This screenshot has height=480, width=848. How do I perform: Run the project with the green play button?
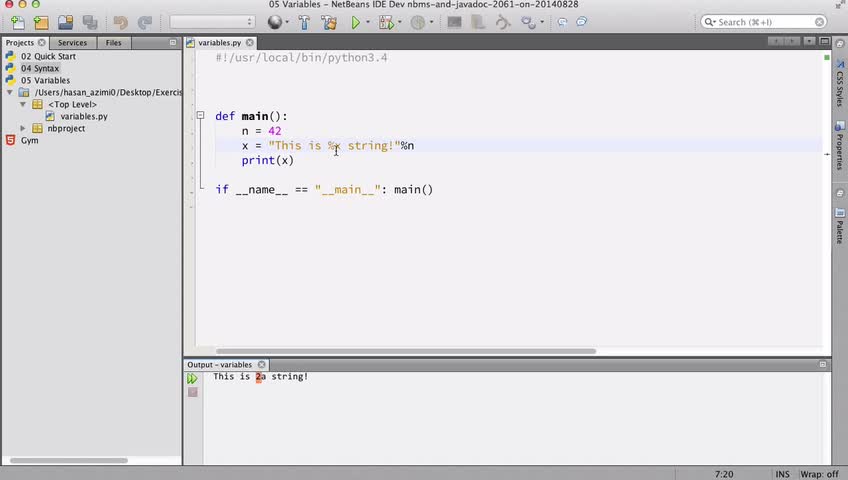pyautogui.click(x=355, y=22)
